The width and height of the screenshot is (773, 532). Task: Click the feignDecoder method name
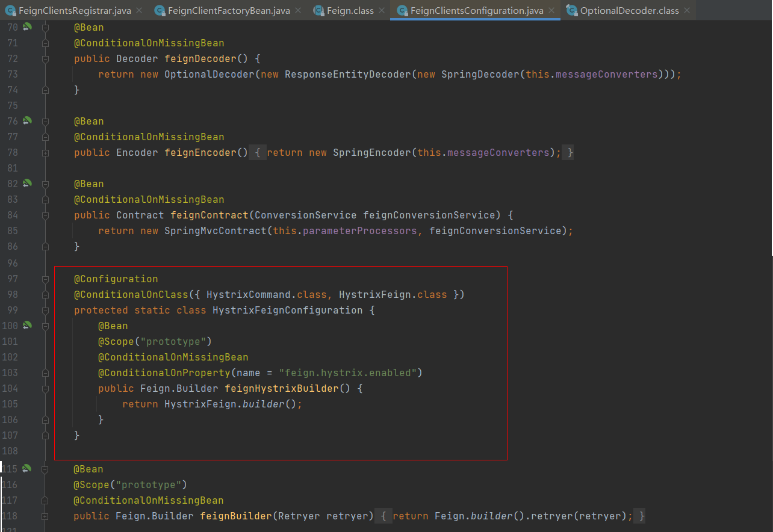point(200,59)
